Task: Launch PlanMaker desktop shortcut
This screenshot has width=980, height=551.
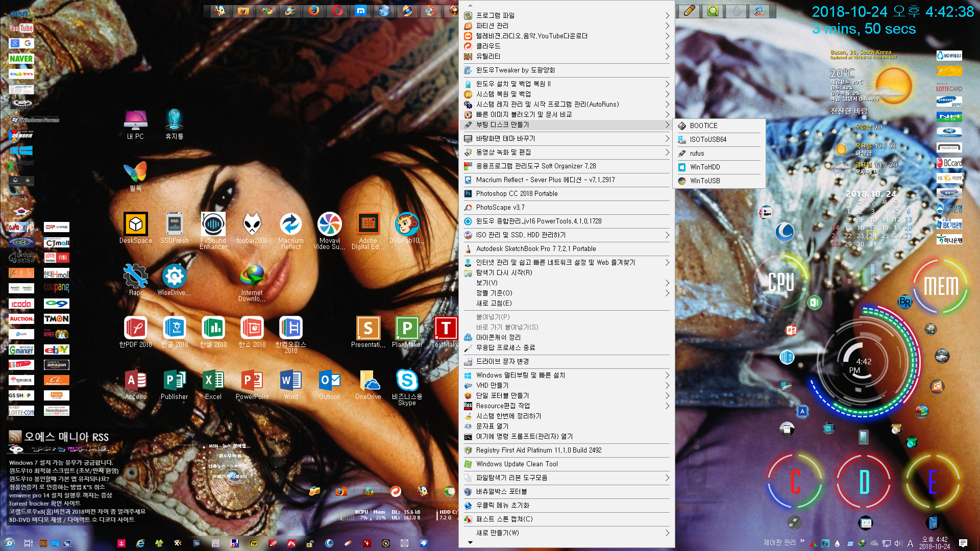Action: pos(407,332)
